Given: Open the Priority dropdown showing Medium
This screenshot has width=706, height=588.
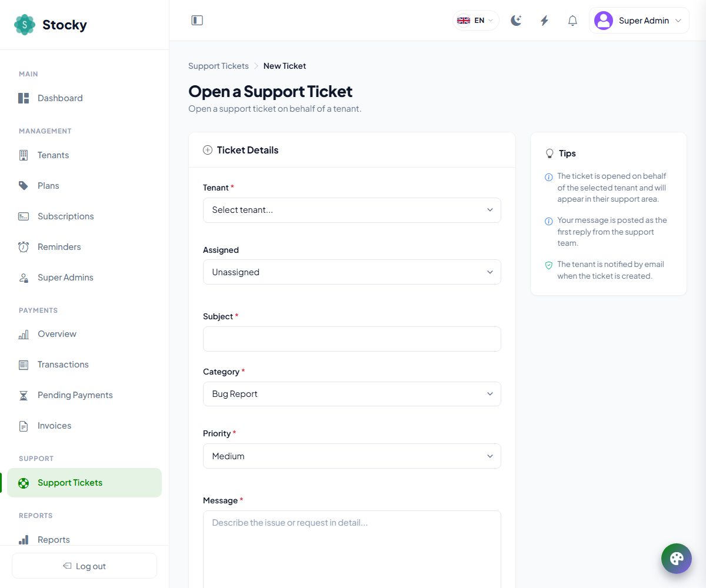Looking at the screenshot, I should pyautogui.click(x=352, y=456).
